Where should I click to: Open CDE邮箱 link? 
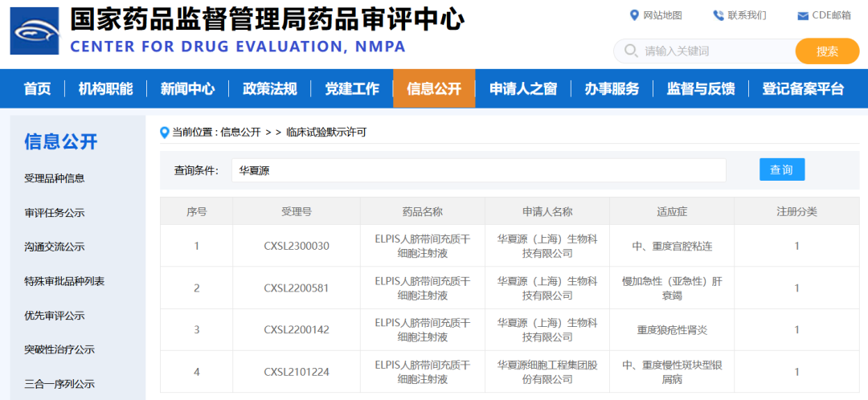click(x=832, y=15)
